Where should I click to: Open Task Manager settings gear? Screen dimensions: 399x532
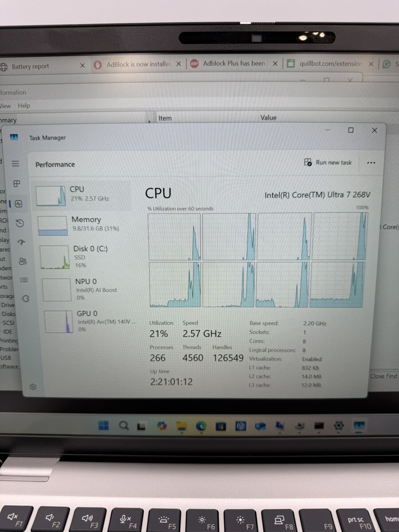[33, 387]
